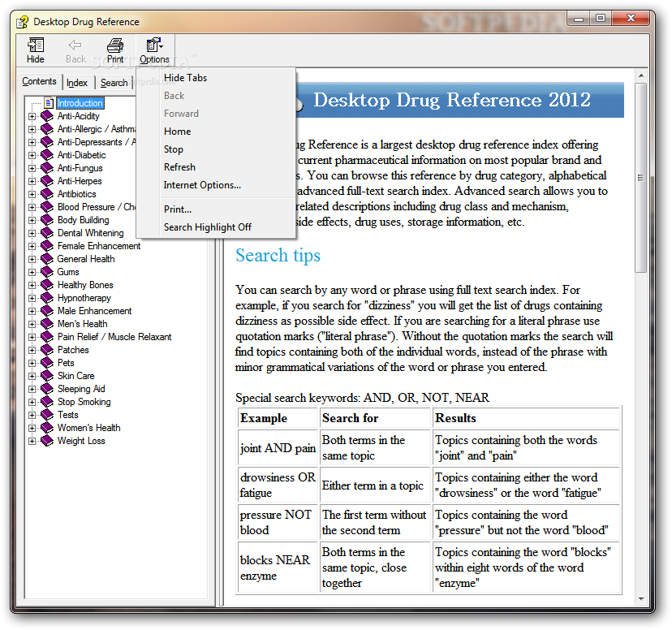
Task: Select the Anti-Diabetic category label
Action: pos(82,155)
